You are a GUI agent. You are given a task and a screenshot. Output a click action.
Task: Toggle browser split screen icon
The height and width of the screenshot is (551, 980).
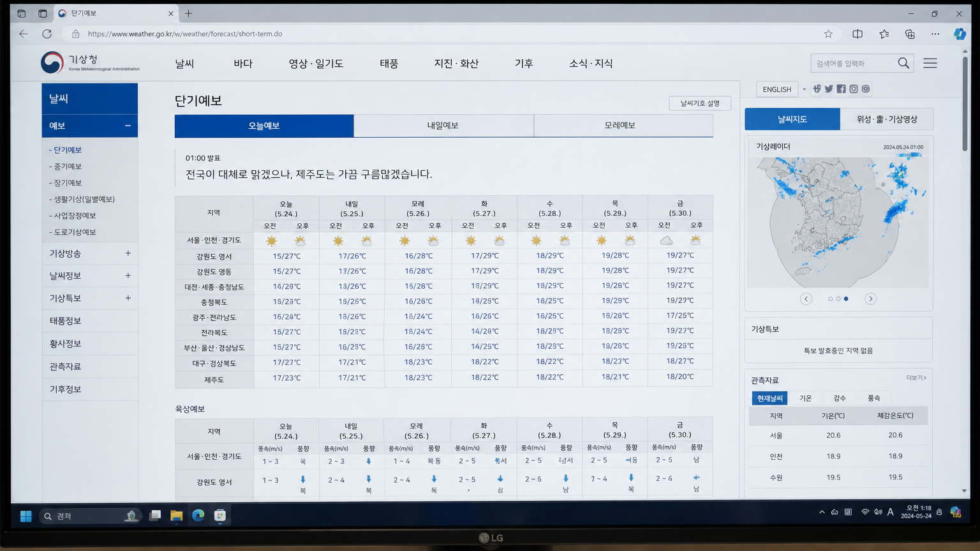pos(857,34)
